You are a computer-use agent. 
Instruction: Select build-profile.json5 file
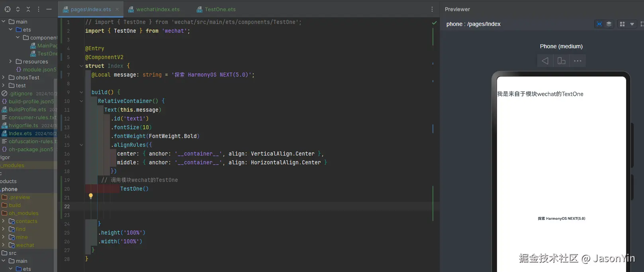coord(31,101)
